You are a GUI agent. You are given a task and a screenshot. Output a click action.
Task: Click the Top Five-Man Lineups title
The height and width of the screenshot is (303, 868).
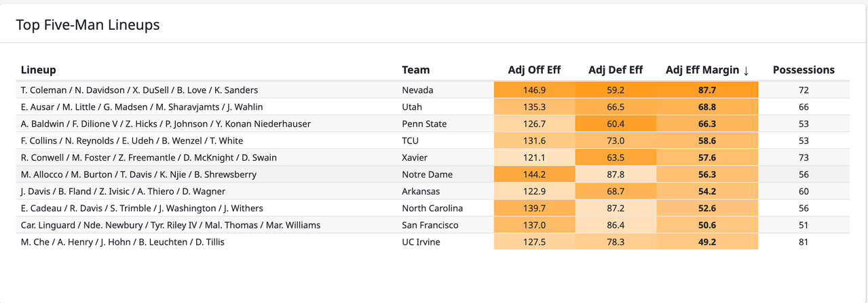tap(88, 25)
